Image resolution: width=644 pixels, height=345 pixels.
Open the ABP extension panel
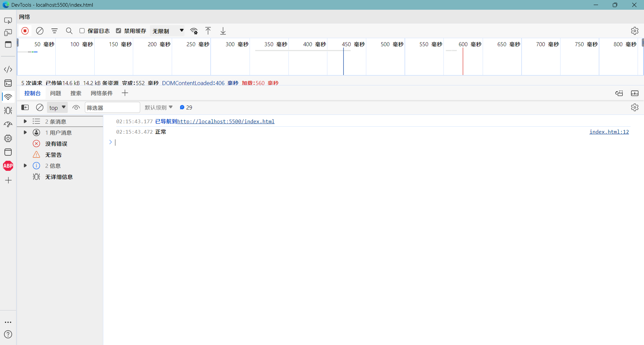point(8,166)
